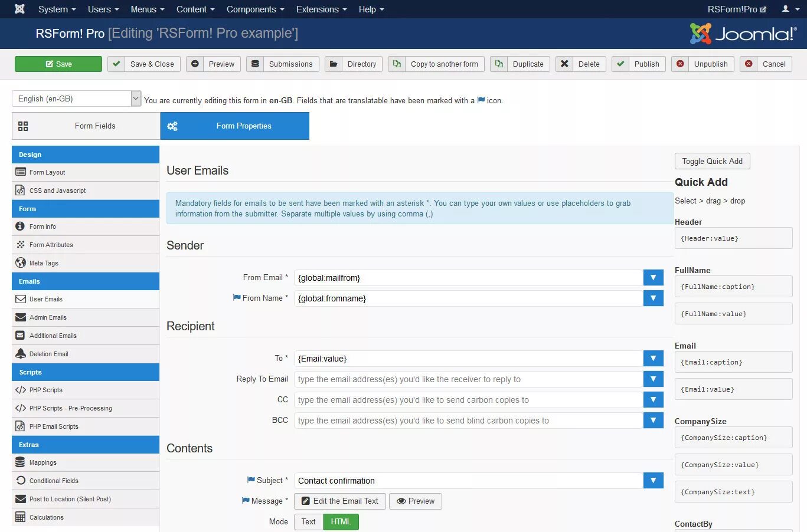The image size is (807, 532).
Task: Expand Reply To Email placeholder dropdown
Action: (x=653, y=379)
